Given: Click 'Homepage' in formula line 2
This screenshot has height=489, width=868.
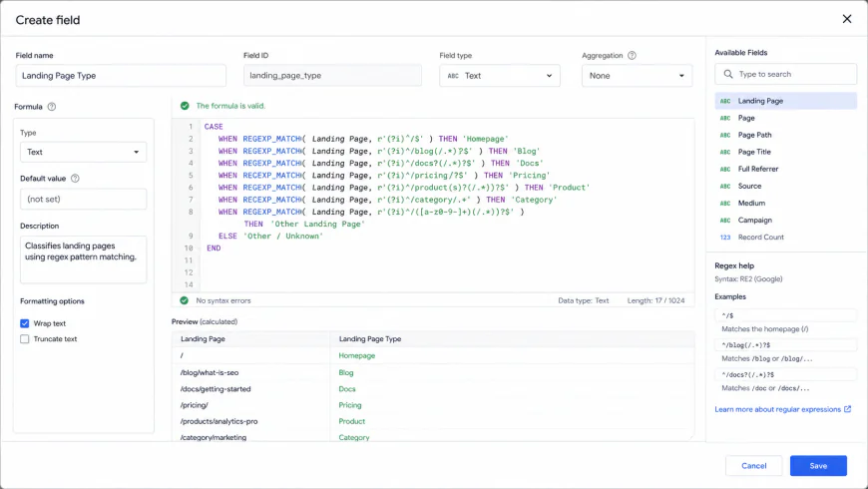Looking at the screenshot, I should pyautogui.click(x=485, y=139).
